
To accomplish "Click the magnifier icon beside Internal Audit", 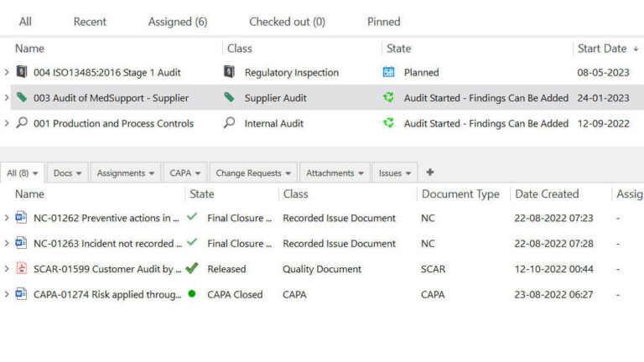I will click(x=230, y=123).
